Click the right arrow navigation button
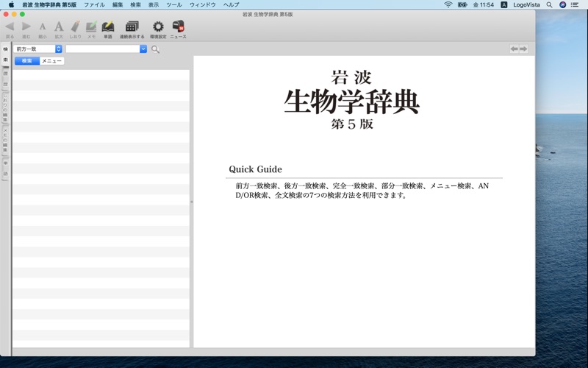Screen dimensions: 588x368 (x=523, y=49)
